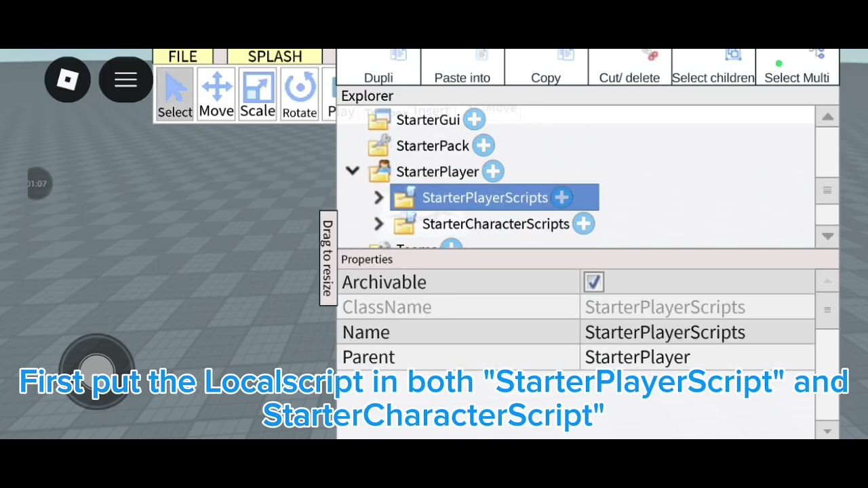Select the StarterPlayer folder icon

point(379,171)
